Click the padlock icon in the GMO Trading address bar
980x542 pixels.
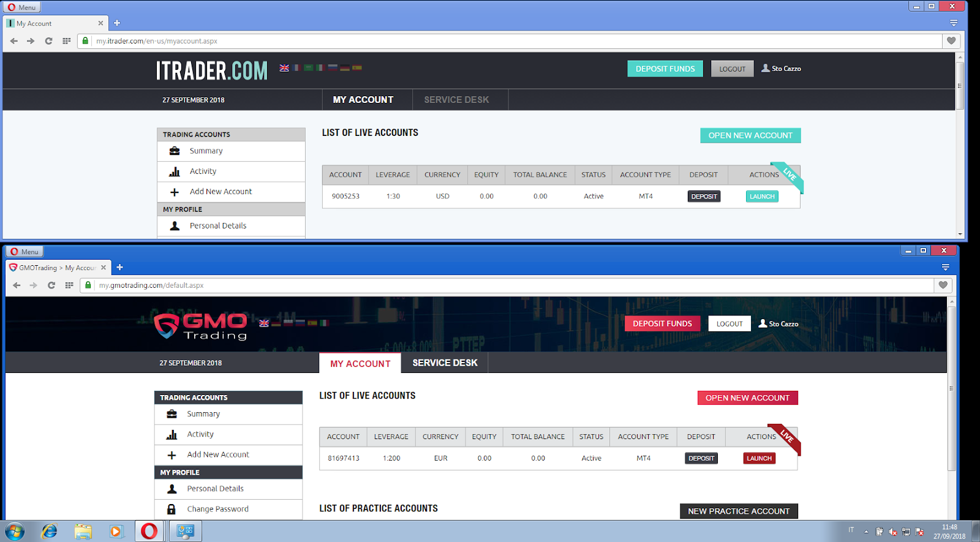pos(88,285)
